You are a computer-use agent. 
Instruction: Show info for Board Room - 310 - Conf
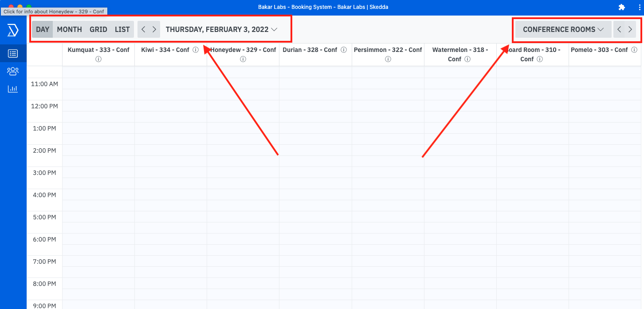coord(540,59)
